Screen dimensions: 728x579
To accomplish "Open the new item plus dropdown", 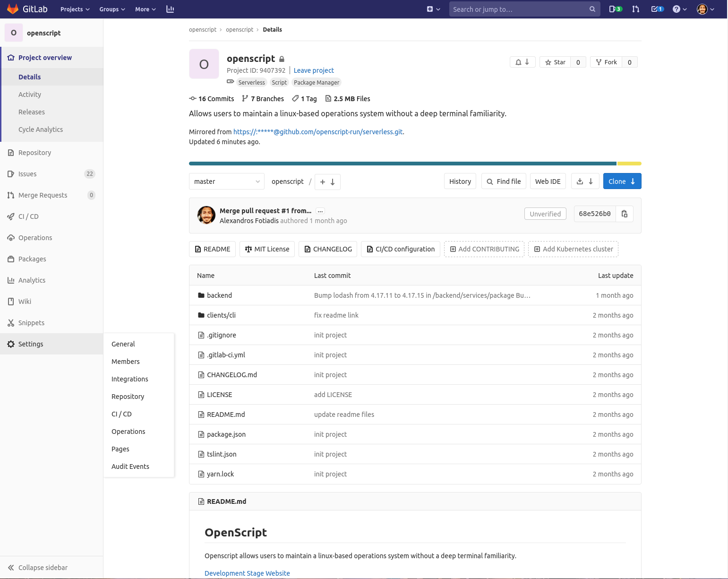I will click(x=433, y=9).
